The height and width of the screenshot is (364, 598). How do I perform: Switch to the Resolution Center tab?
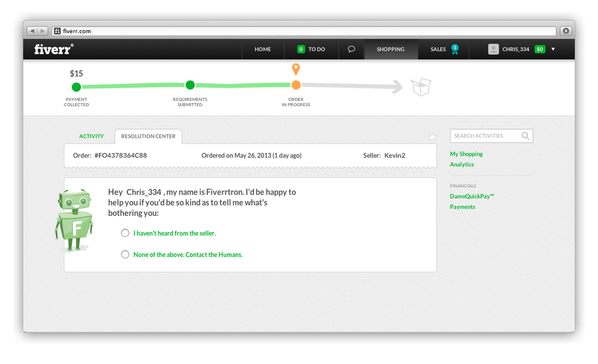click(148, 136)
